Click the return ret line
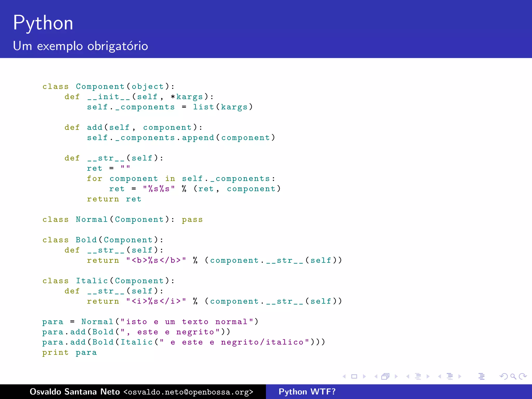Image resolution: width=532 pixels, height=399 pixels. point(114,199)
